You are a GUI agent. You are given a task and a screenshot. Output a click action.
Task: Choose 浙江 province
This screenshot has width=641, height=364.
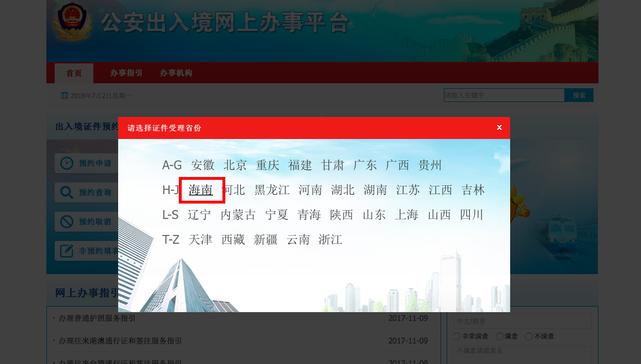(x=330, y=239)
